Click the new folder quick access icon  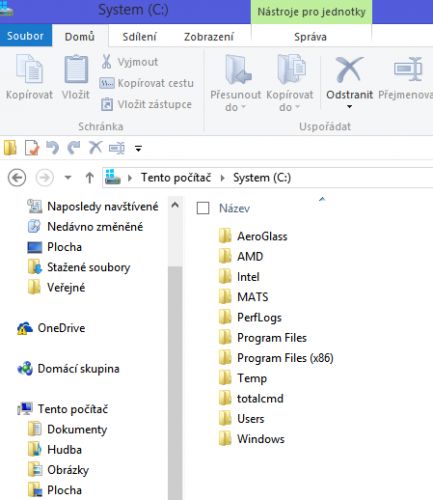[x=10, y=148]
